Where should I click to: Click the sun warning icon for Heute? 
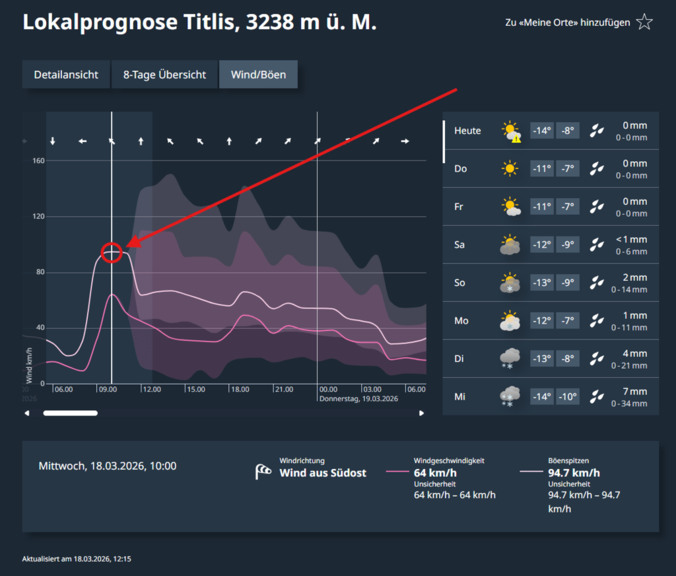511,131
